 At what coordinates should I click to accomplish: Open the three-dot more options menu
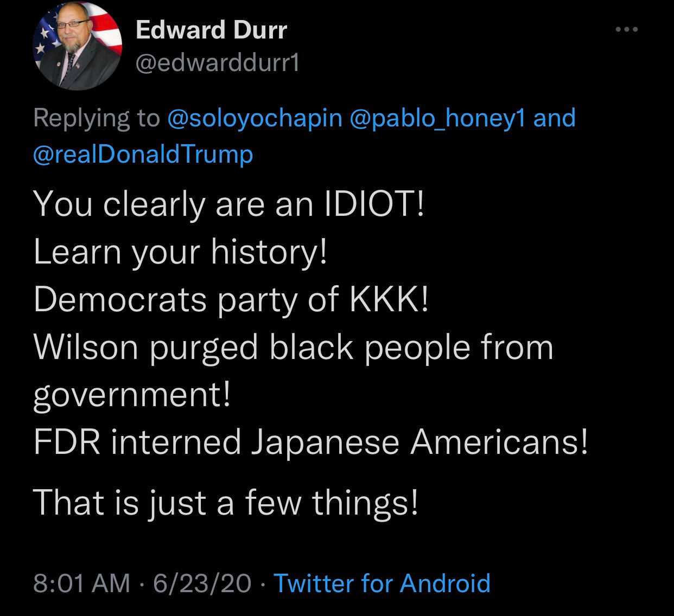click(x=627, y=29)
